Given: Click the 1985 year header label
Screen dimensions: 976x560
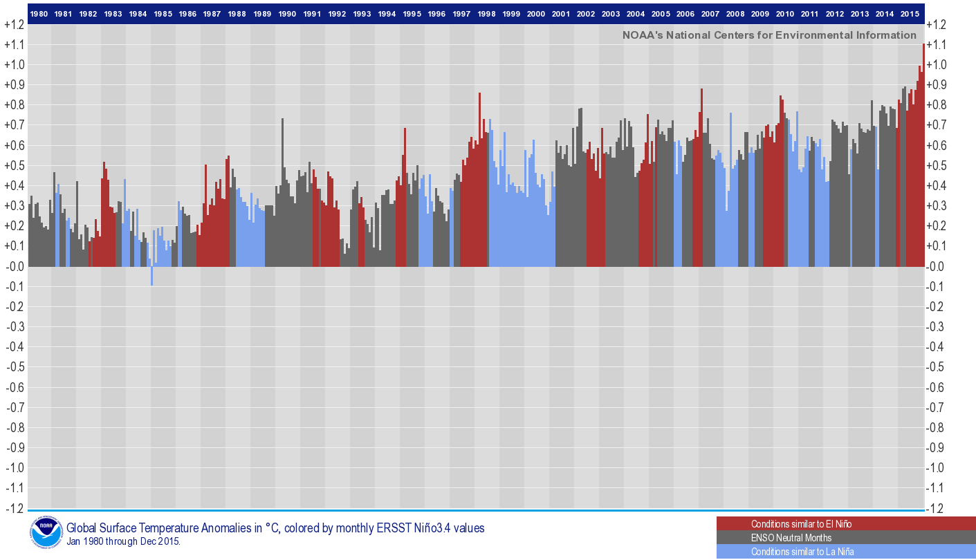Looking at the screenshot, I should click(x=163, y=14).
